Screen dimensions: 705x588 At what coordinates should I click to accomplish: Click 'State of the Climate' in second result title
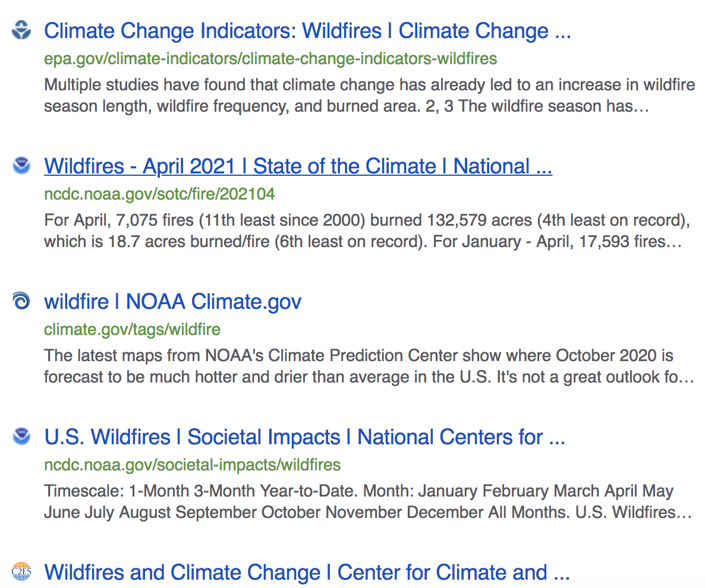coord(344,166)
